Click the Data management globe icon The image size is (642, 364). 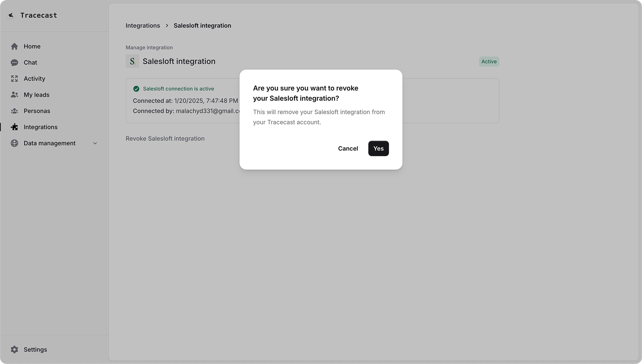click(14, 143)
